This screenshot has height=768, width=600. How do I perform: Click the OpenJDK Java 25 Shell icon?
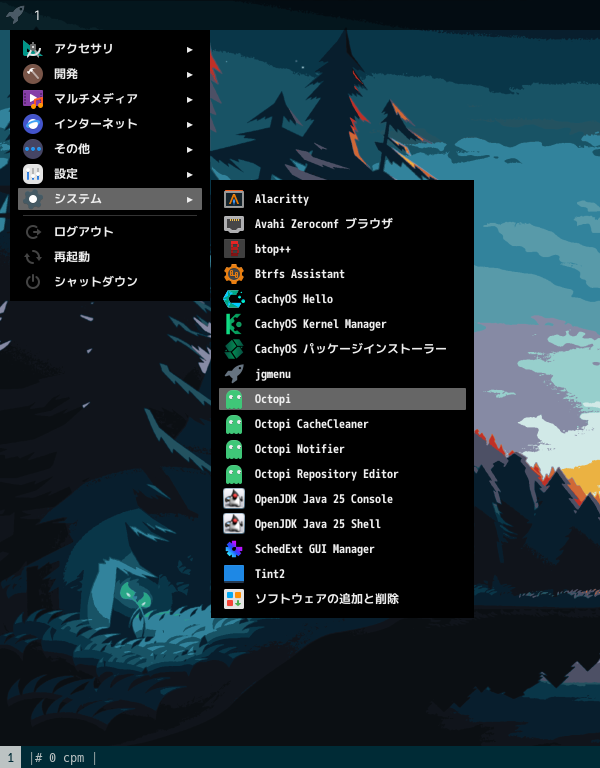click(x=234, y=524)
